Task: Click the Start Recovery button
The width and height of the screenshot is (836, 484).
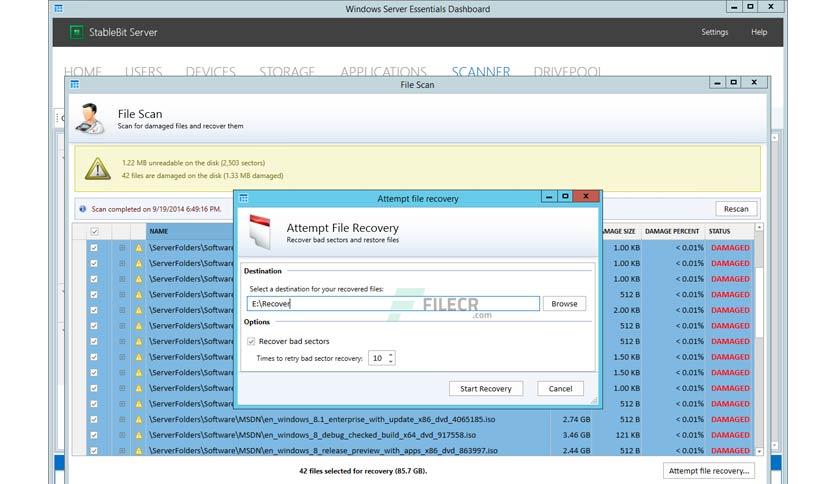Action: 486,389
